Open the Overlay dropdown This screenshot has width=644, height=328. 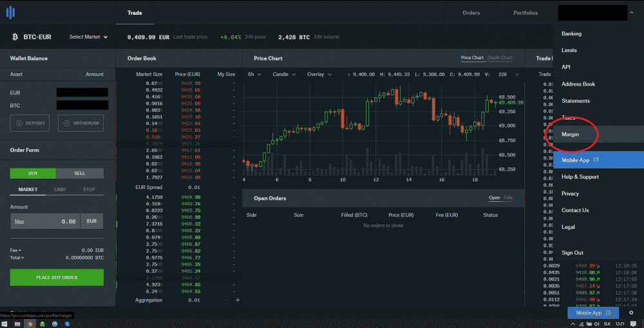[x=319, y=75]
